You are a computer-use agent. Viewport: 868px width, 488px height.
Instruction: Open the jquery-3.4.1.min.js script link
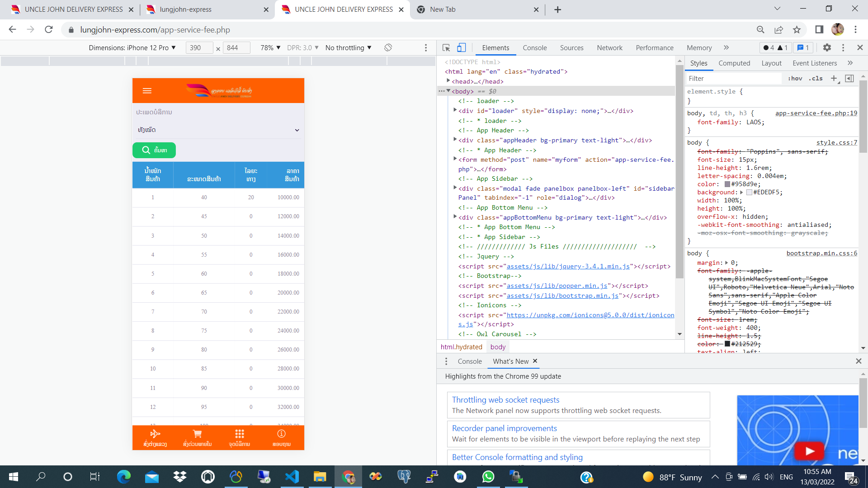pyautogui.click(x=568, y=266)
